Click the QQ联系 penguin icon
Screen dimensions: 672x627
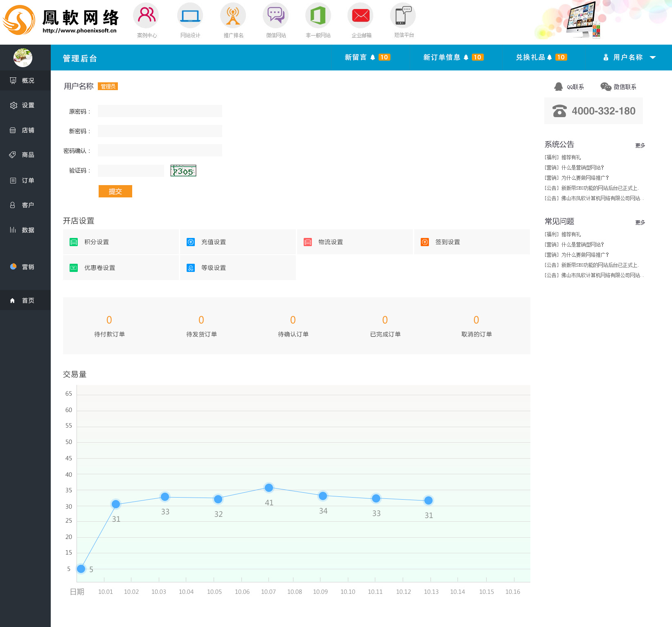[x=558, y=87]
